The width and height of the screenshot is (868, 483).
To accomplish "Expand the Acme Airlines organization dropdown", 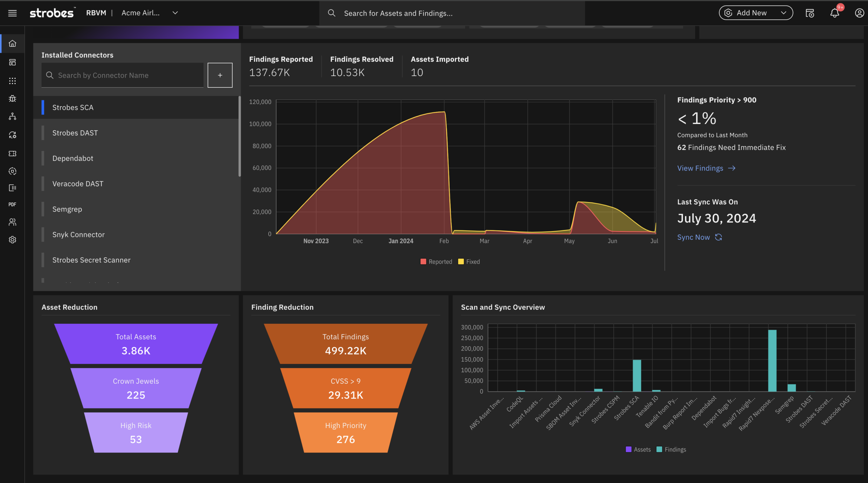I will click(175, 13).
